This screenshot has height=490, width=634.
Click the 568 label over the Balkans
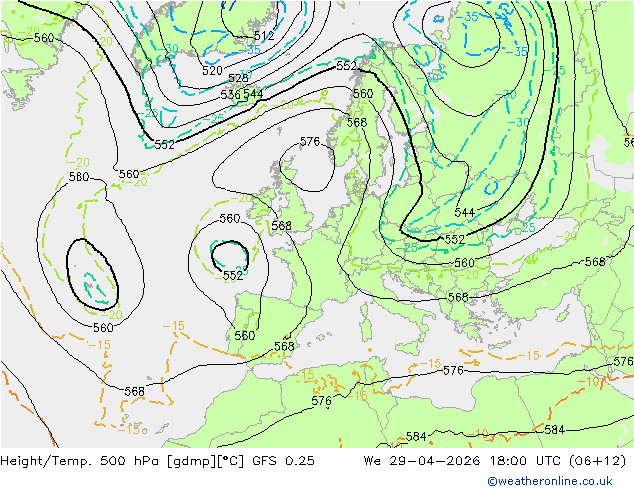[x=458, y=298]
